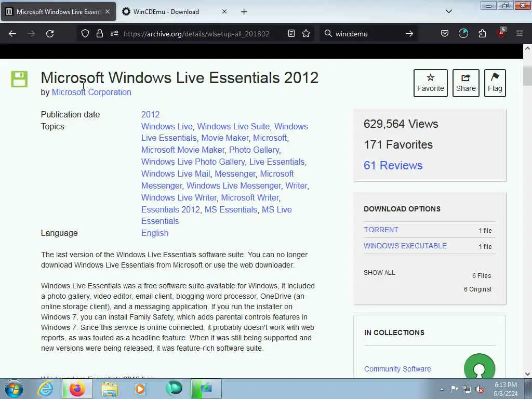Image resolution: width=532 pixels, height=399 pixels.
Task: Click the Action Center flag tray icon
Action: tap(454, 389)
